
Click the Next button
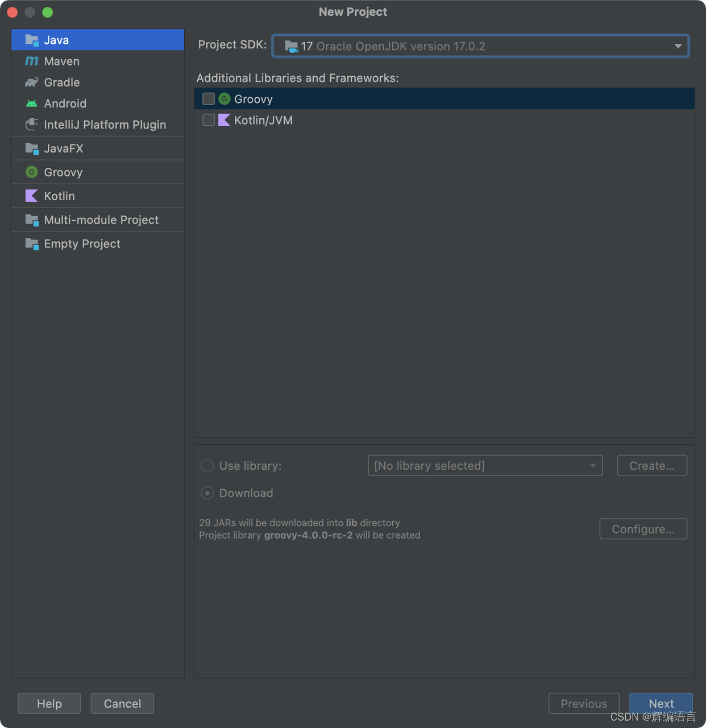coord(661,704)
